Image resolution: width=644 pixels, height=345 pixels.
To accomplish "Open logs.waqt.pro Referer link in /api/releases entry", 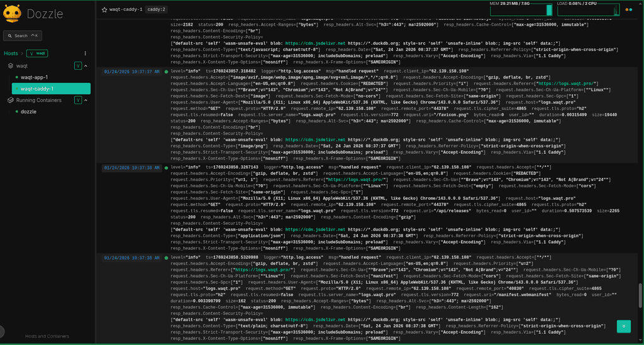I will click(356, 180).
